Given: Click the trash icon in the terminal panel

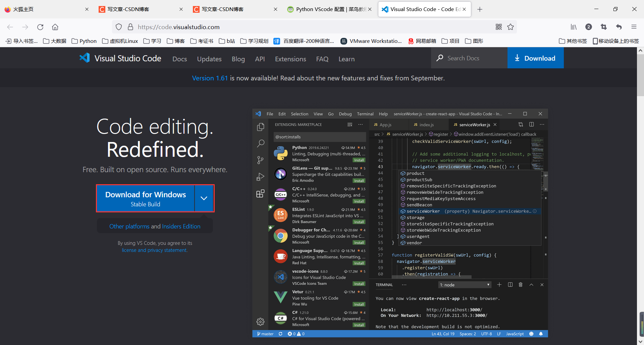Looking at the screenshot, I should click(x=521, y=285).
